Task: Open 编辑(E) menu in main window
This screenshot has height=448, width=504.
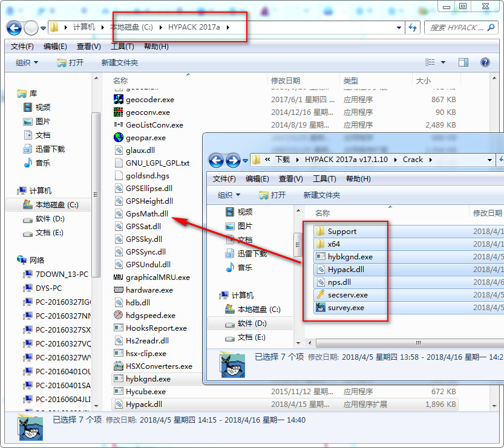Action: click(55, 47)
